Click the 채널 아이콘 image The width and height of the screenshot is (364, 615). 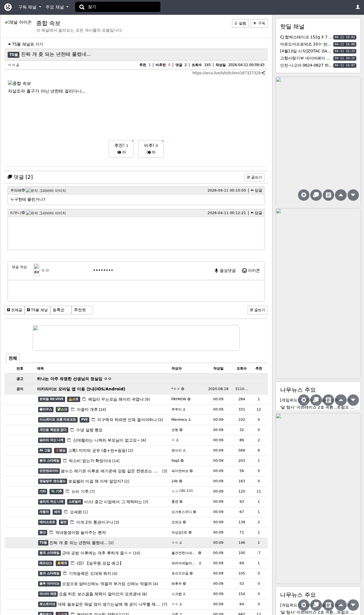18,22
